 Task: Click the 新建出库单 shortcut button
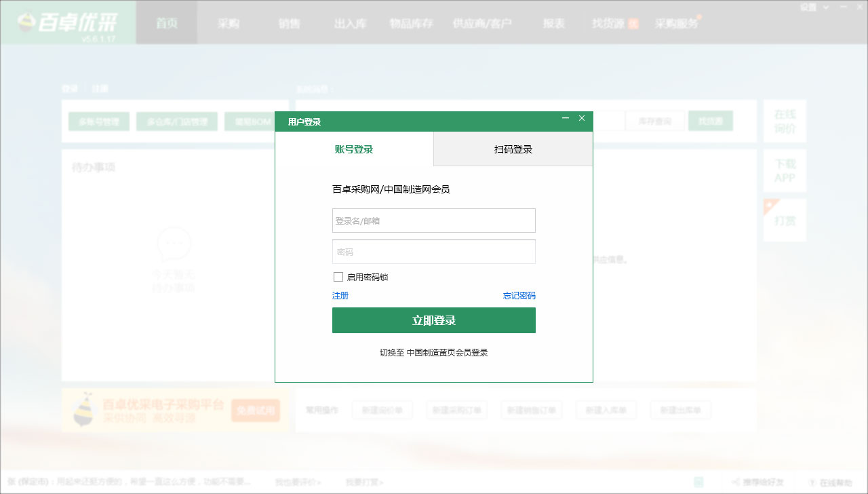point(681,410)
